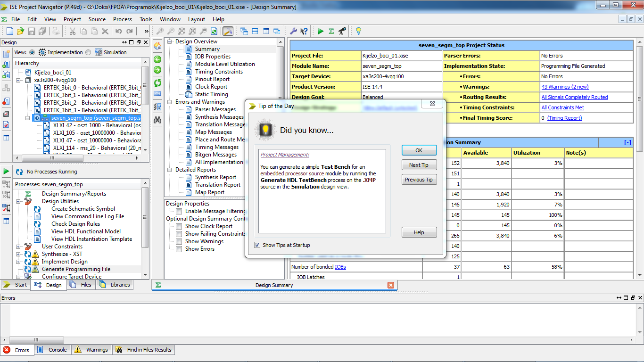Image resolution: width=644 pixels, height=362 pixels.
Task: Enable Message Filtering checkbox
Action: 179,211
